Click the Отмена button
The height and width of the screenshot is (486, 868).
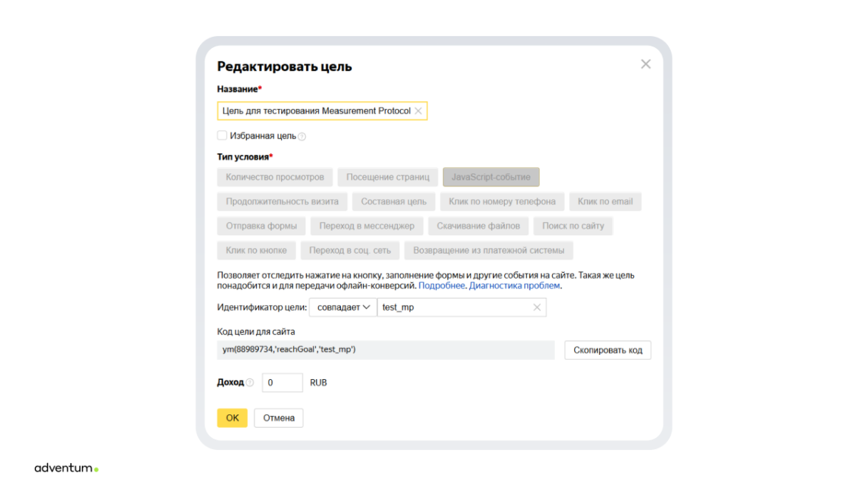[278, 417]
